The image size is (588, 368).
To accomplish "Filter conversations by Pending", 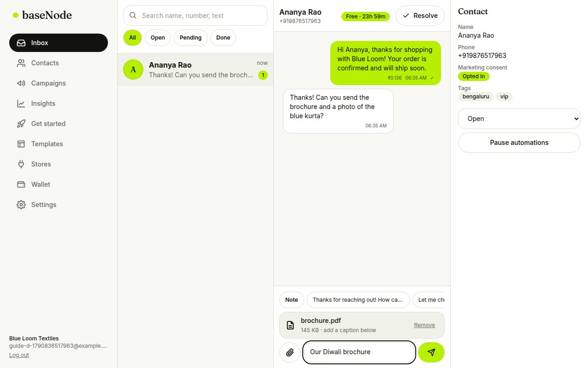I will coord(191,38).
